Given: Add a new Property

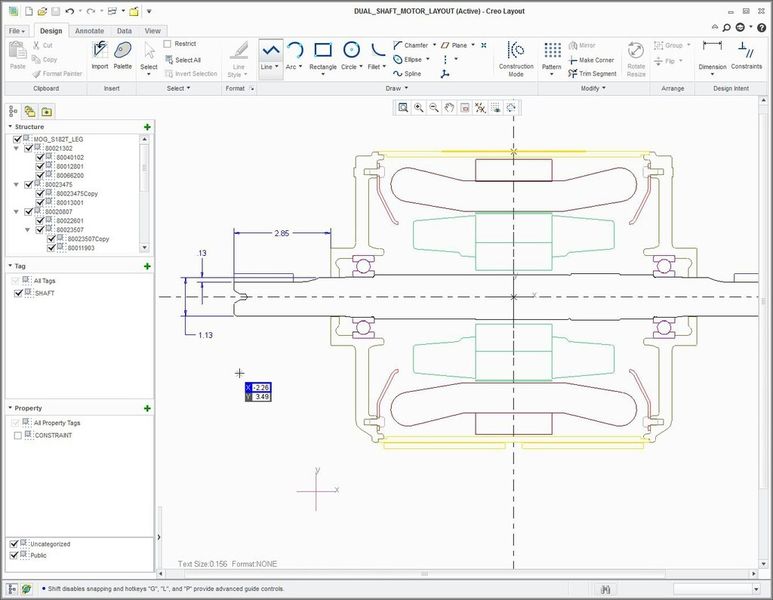Looking at the screenshot, I should (x=147, y=408).
